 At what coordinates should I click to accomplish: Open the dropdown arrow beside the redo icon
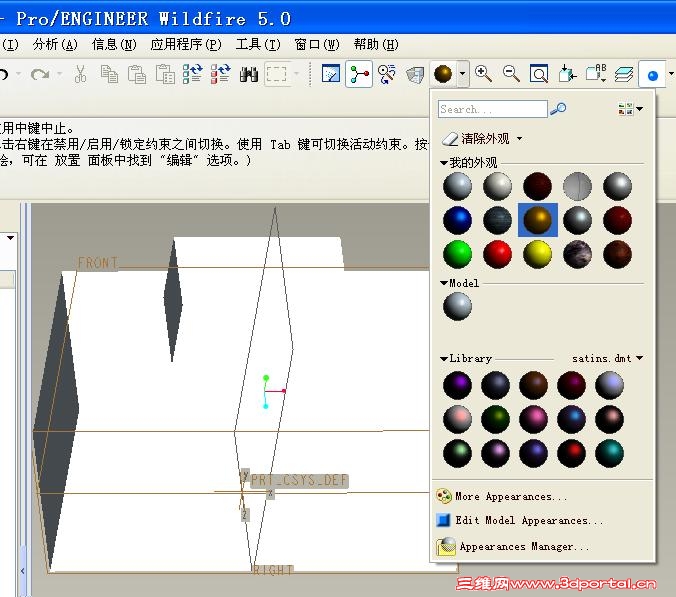tap(59, 74)
